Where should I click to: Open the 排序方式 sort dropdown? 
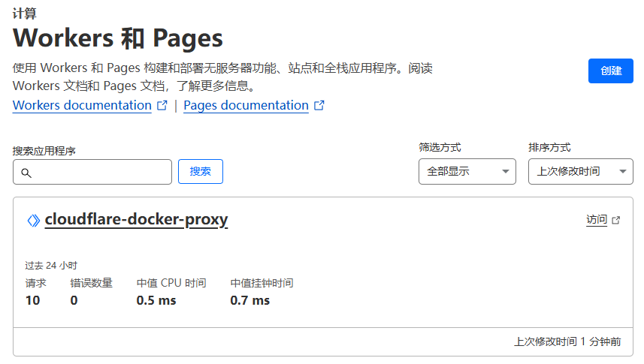(x=580, y=172)
